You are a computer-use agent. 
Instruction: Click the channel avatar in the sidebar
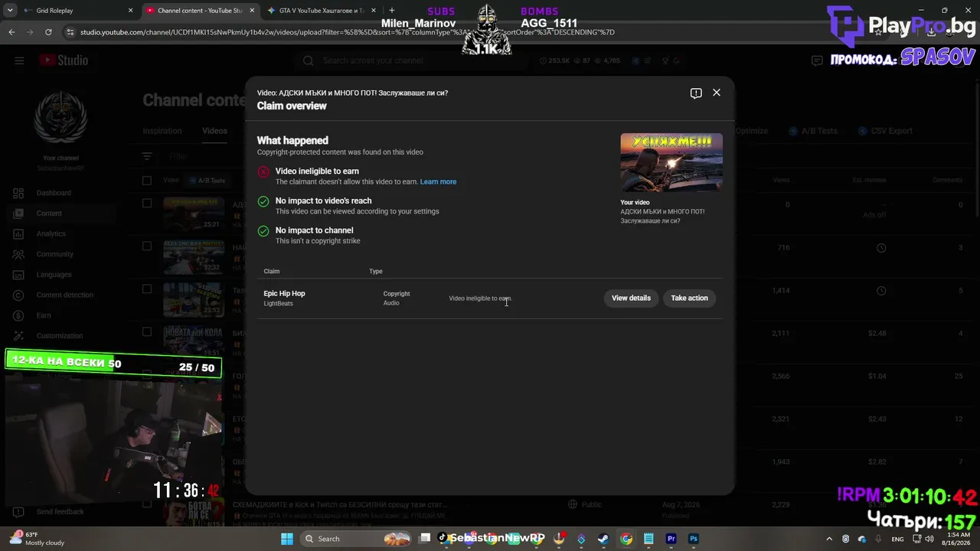point(60,119)
